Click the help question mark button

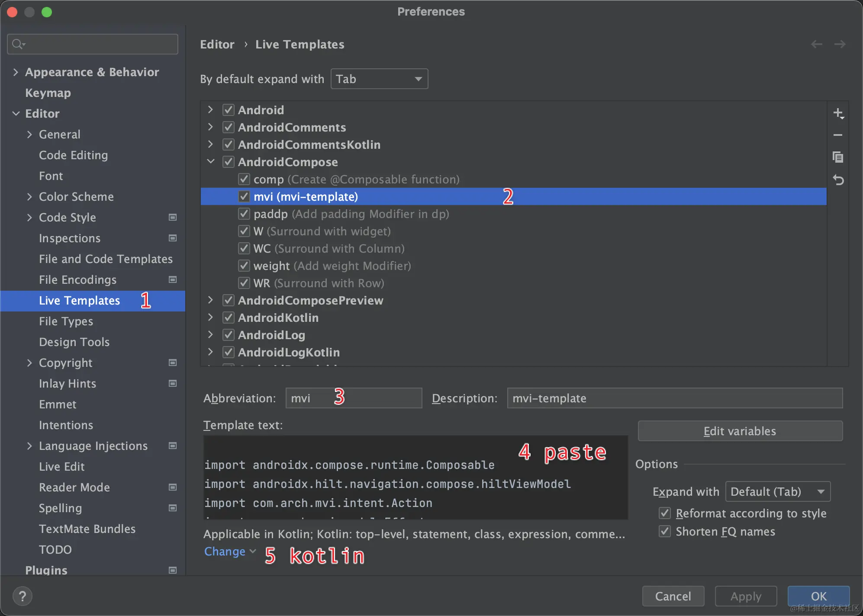coord(23,596)
